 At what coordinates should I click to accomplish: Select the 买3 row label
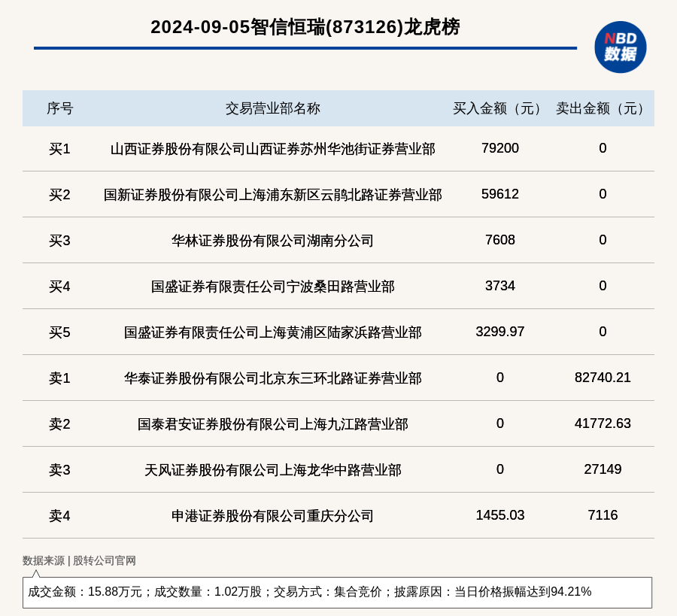pyautogui.click(x=59, y=241)
